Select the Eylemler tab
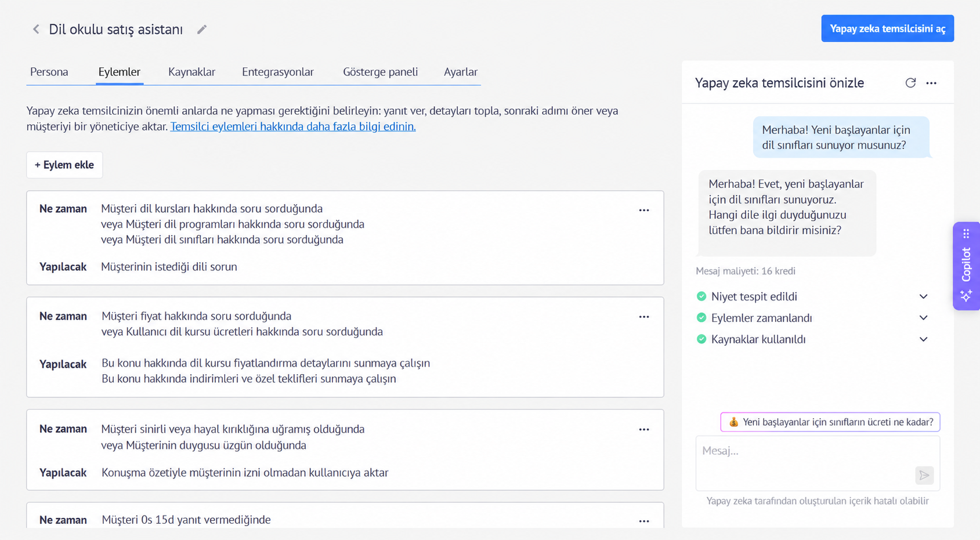980x540 pixels. click(120, 72)
